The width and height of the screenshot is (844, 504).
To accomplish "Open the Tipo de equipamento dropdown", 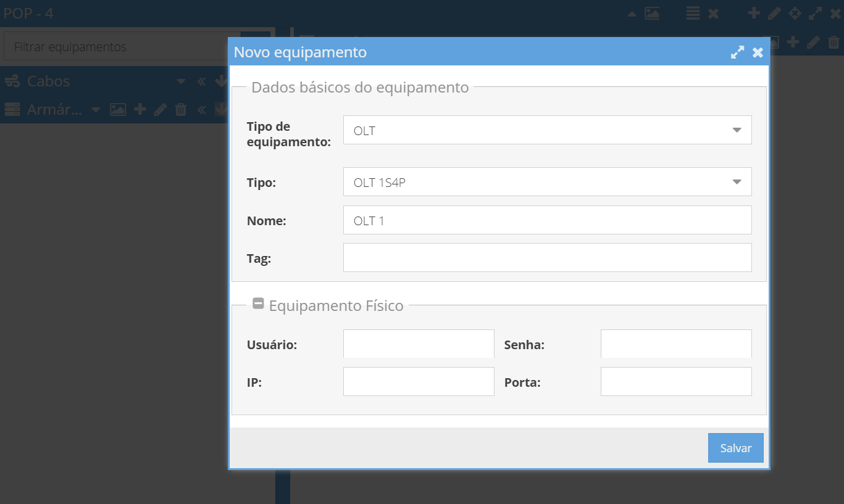I will coord(547,130).
